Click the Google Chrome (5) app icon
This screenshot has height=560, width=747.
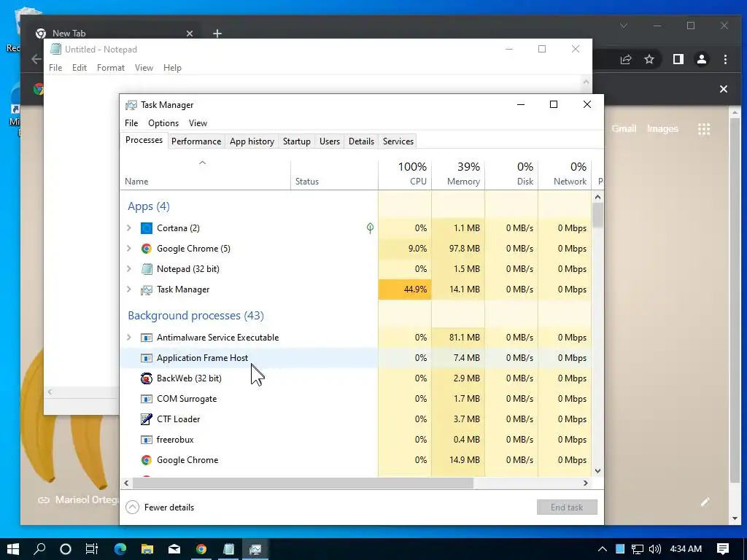[146, 249]
